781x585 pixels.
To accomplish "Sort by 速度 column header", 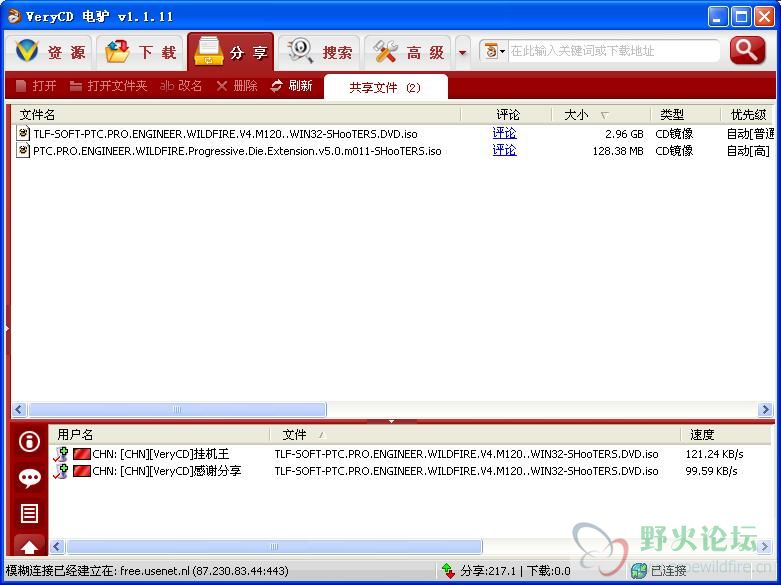I will [726, 435].
